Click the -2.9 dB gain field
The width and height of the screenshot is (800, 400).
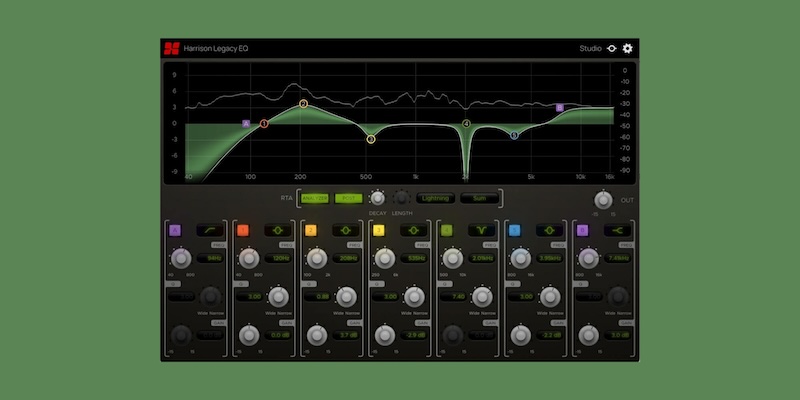click(x=414, y=335)
